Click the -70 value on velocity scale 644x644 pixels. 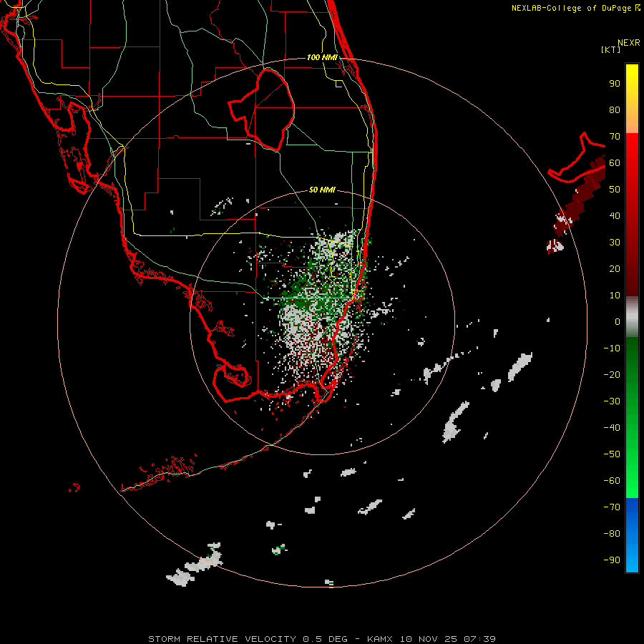pos(612,507)
